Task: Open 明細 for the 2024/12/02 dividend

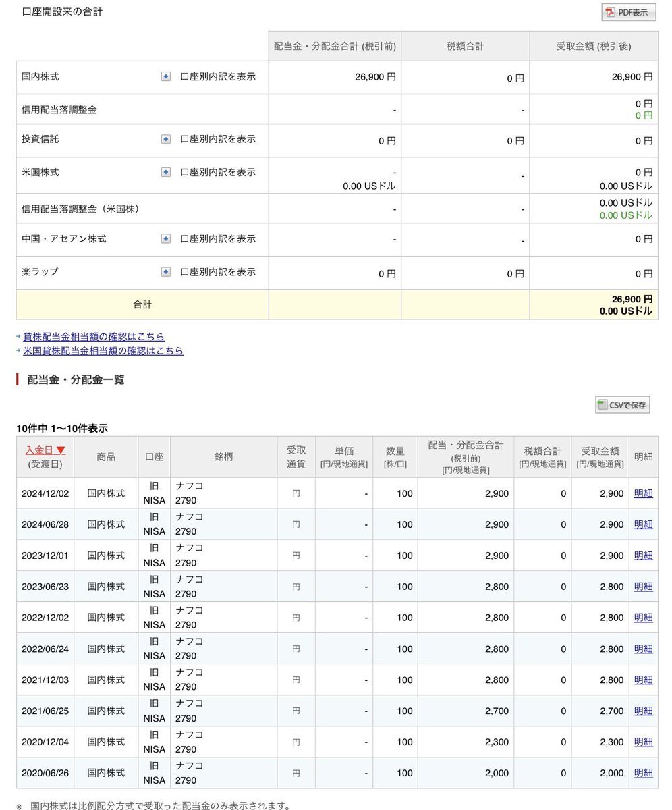Action: pyautogui.click(x=643, y=493)
